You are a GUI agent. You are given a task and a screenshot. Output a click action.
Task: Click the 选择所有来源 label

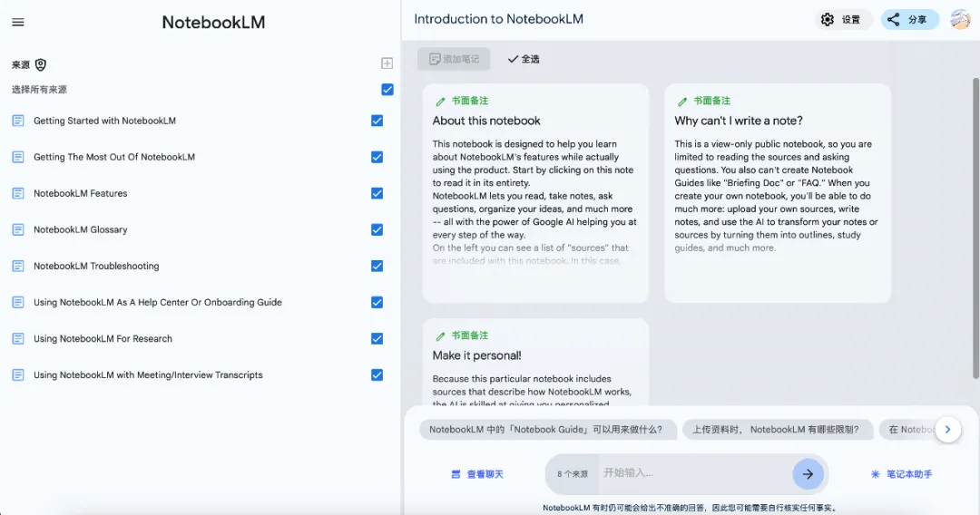tap(39, 89)
